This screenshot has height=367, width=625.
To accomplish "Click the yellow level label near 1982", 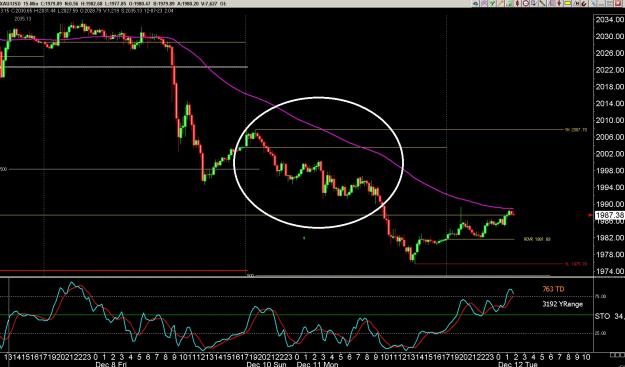I will click(537, 239).
